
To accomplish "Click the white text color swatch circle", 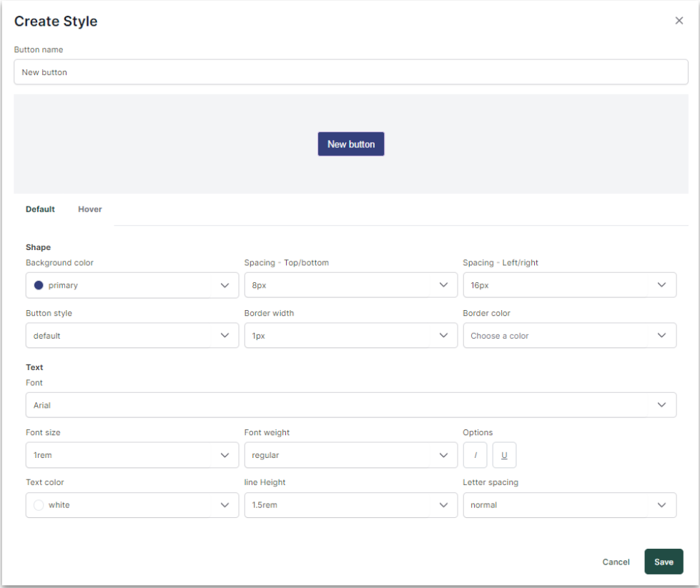I will 39,505.
